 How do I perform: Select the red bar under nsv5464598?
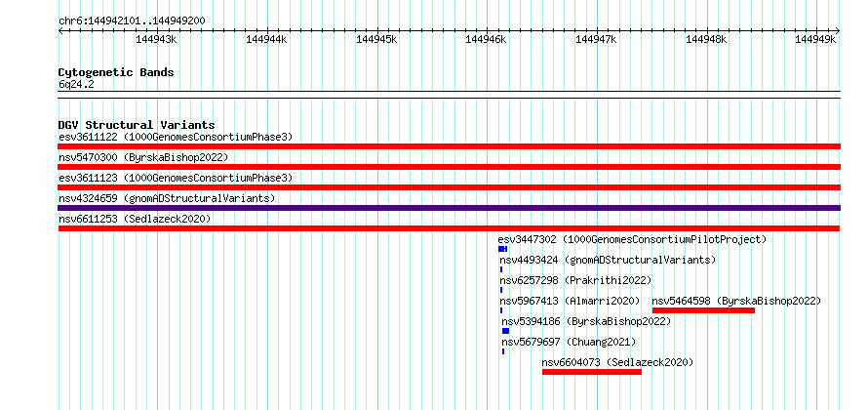coord(703,310)
